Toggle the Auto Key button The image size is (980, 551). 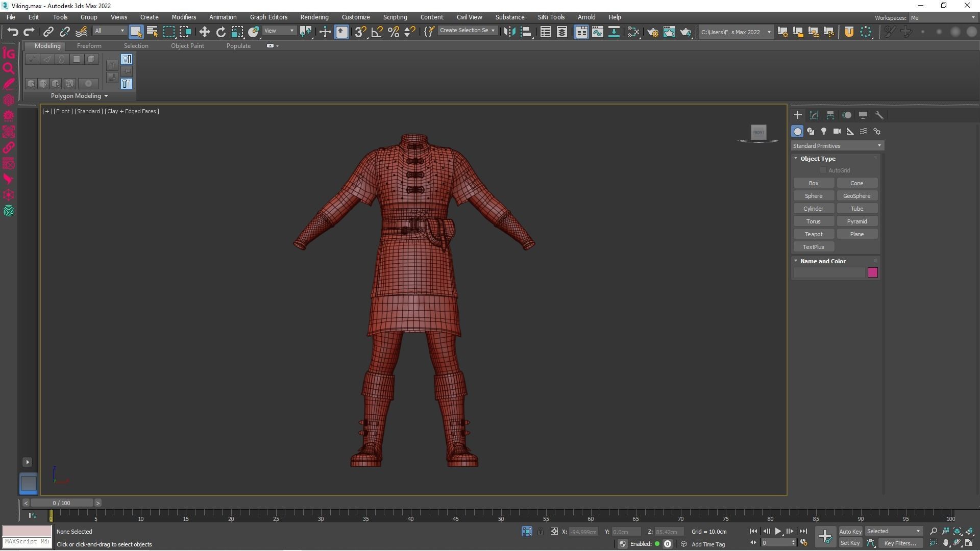tap(850, 531)
